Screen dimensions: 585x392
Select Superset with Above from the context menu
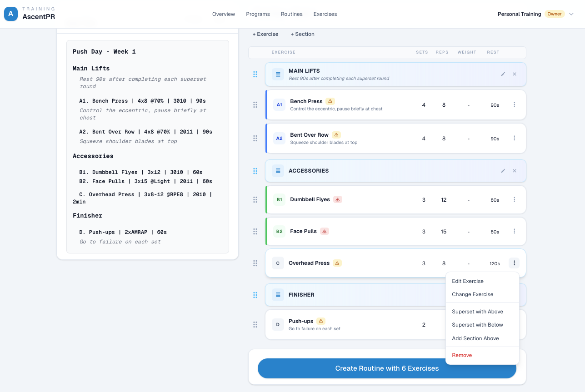(x=477, y=312)
